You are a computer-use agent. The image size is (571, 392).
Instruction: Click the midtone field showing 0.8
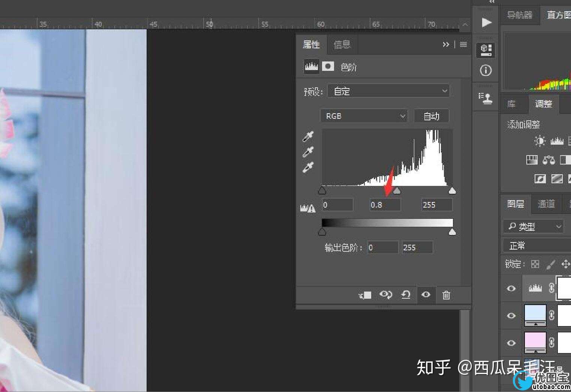coord(385,205)
